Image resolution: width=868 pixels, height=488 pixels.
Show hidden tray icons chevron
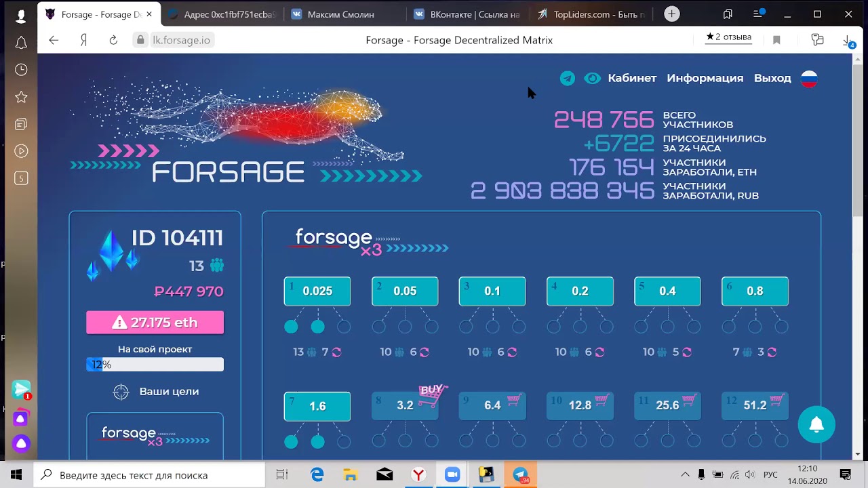pos(685,474)
